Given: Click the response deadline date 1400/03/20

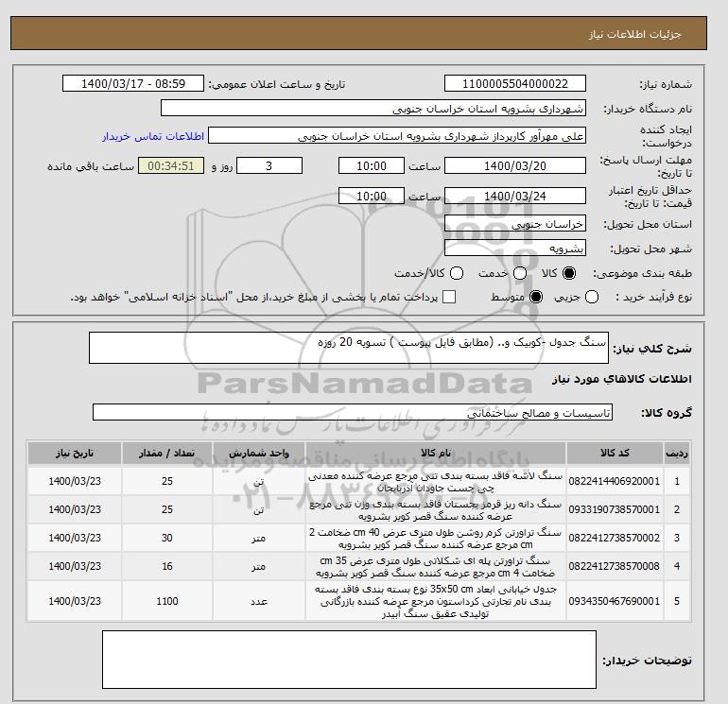Looking at the screenshot, I should [515, 165].
